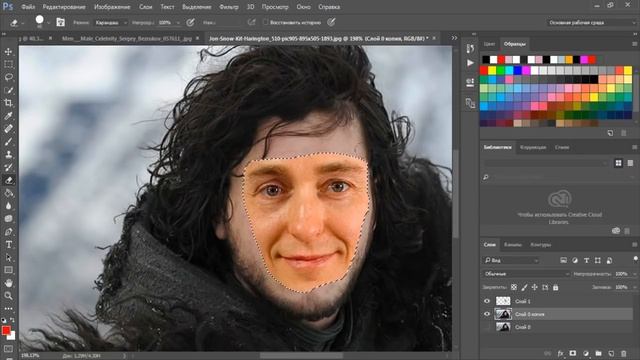This screenshot has width=640, height=360.
Task: Open eraser mode dropdown Карандаш
Action: [x=111, y=23]
